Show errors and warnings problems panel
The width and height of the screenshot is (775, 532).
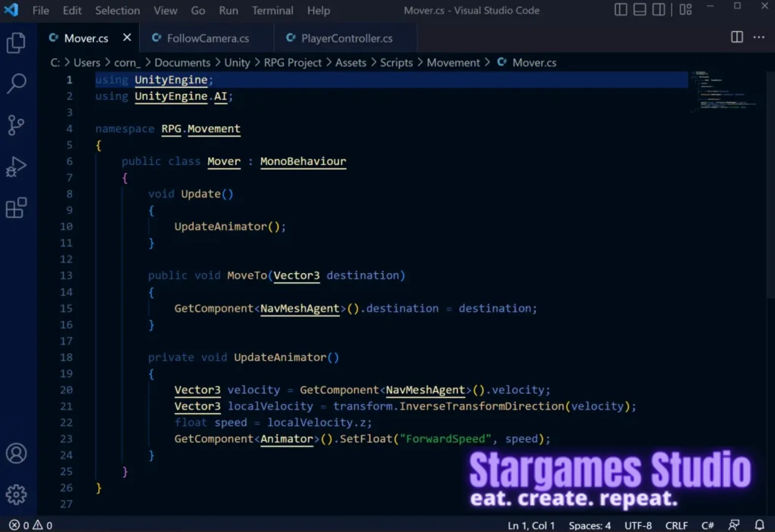(x=31, y=525)
